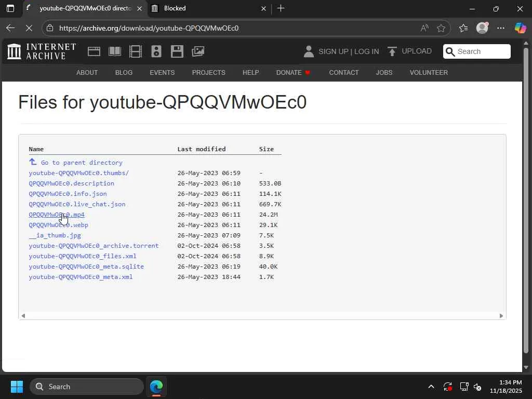Open youtube-QPQQVMwOEc0_meta.xml
532x399 pixels.
tap(81, 277)
